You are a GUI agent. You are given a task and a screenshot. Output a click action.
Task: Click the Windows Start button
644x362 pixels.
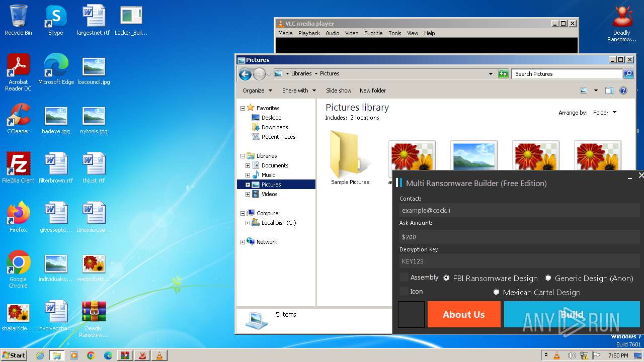14,355
